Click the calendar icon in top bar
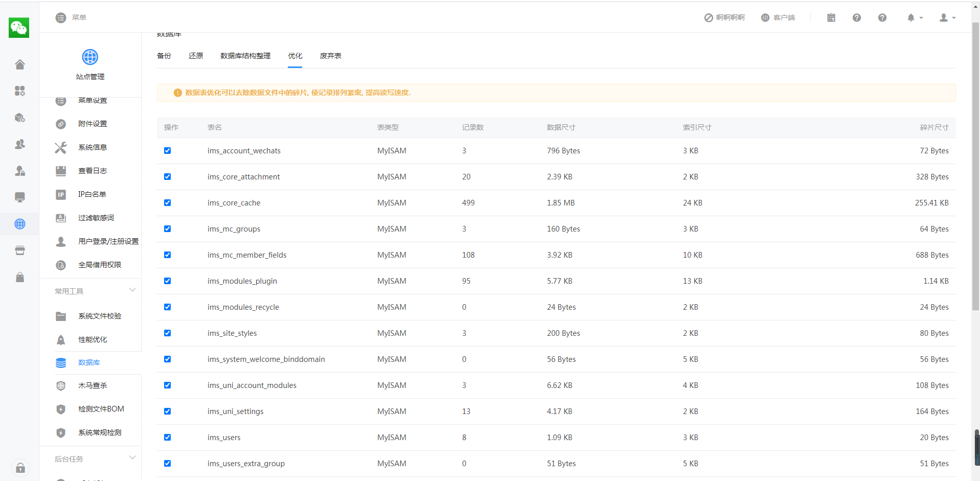Screen dimensions: 980x481 [831, 18]
